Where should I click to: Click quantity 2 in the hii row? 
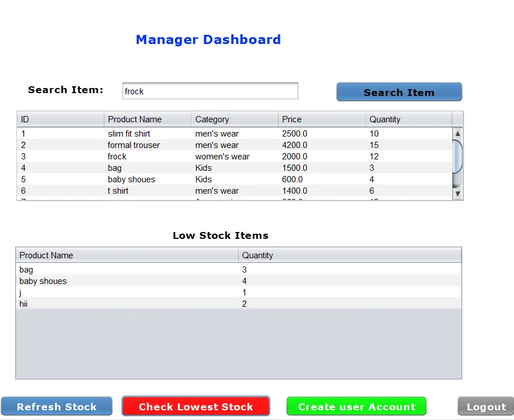(350, 304)
